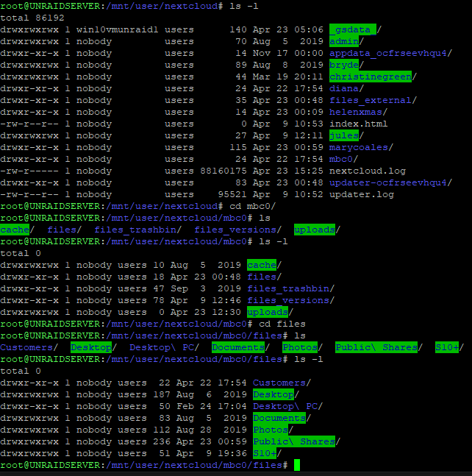Image resolution: width=472 pixels, height=476 pixels.
Task: Click uploads in the short mbc0 ls output
Action: [315, 230]
